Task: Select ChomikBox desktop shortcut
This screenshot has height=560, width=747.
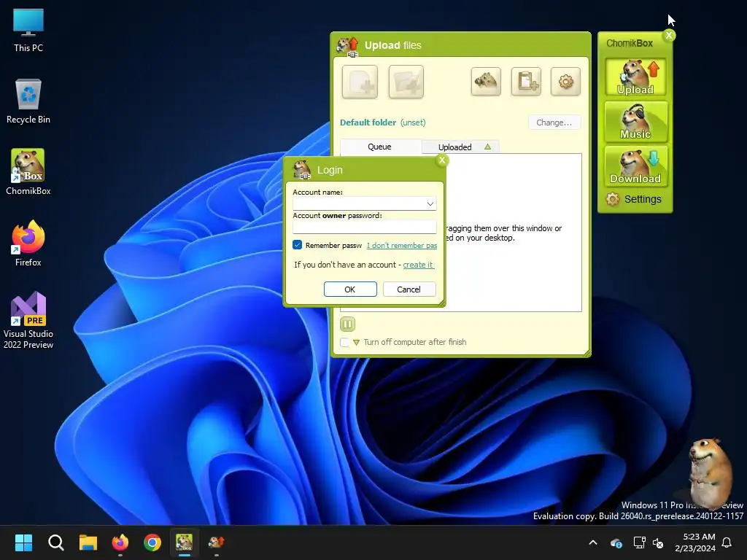Action: point(28,172)
